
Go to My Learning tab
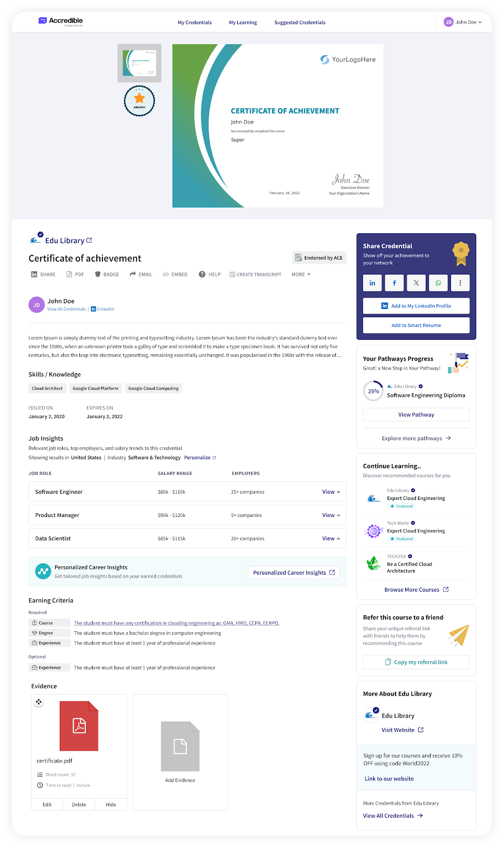click(243, 23)
